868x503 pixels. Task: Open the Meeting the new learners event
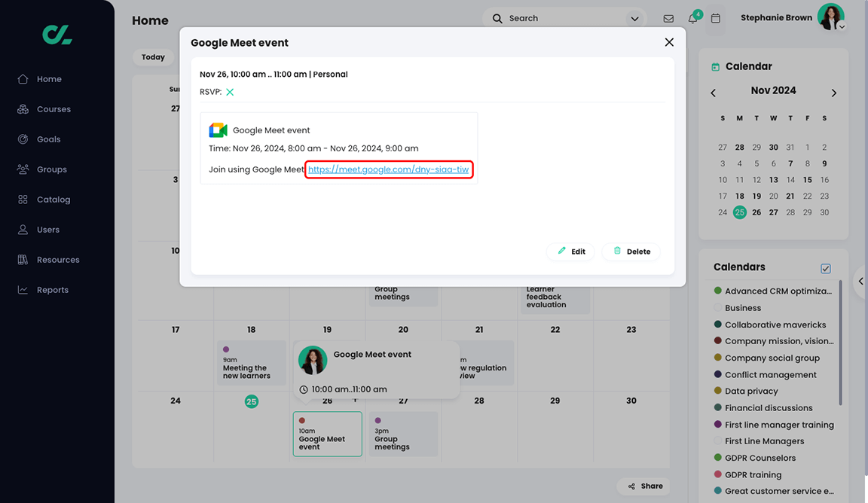[x=252, y=363]
